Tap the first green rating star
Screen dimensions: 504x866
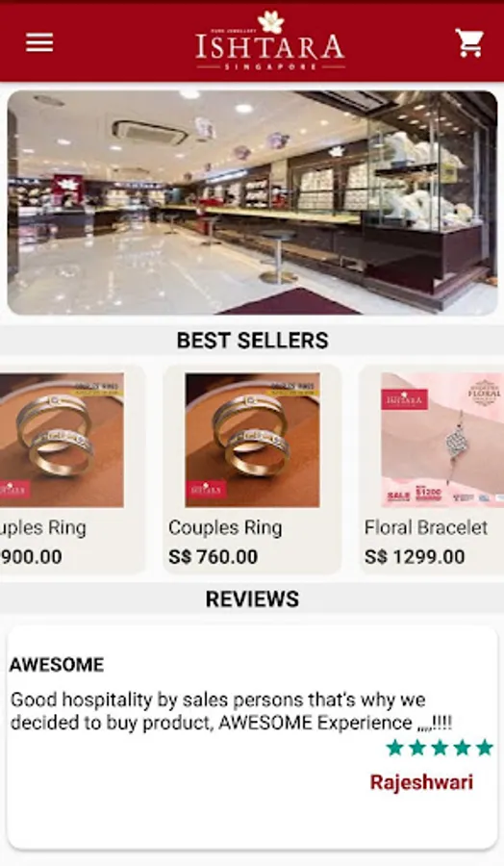click(395, 748)
